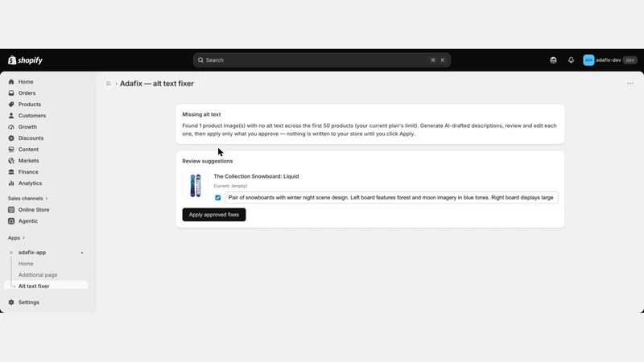Screen dimensions: 644x362
Task: Click the Shopify logo
Action: coord(25,60)
